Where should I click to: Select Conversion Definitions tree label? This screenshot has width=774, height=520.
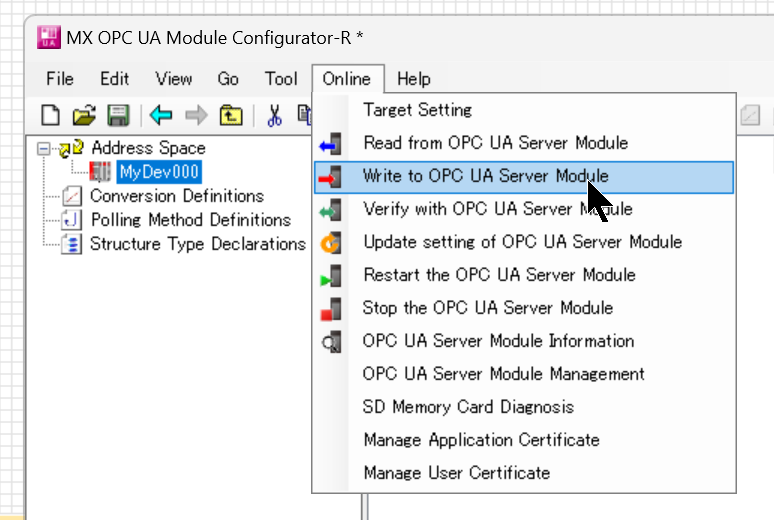177,196
